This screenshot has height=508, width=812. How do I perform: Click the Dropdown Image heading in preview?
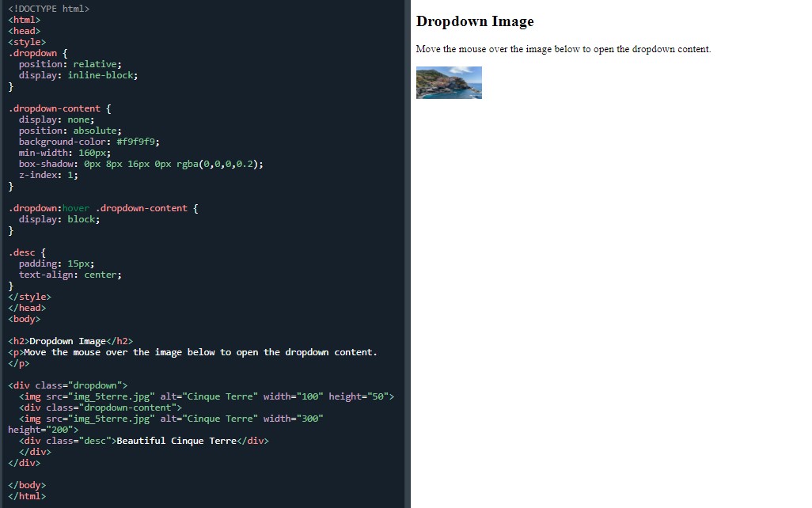tap(475, 21)
